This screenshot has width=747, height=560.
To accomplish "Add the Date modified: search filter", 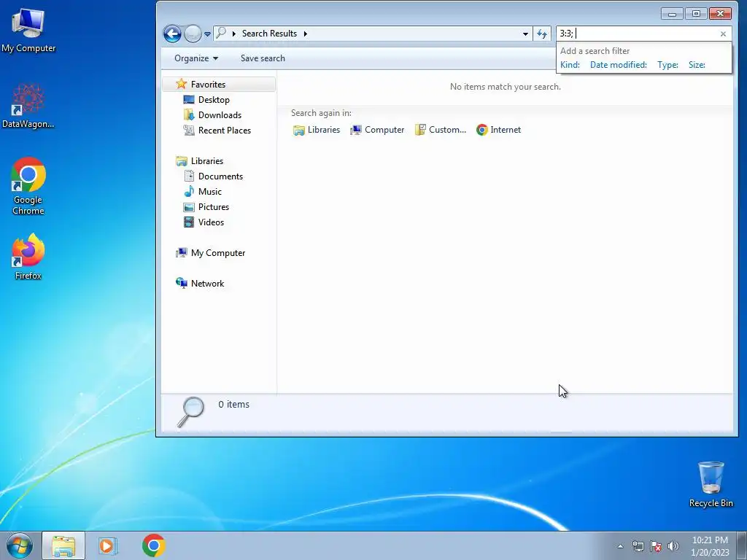I will 619,65.
